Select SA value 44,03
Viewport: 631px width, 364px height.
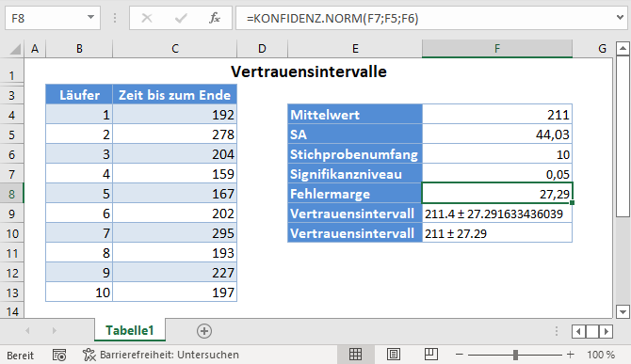point(497,135)
